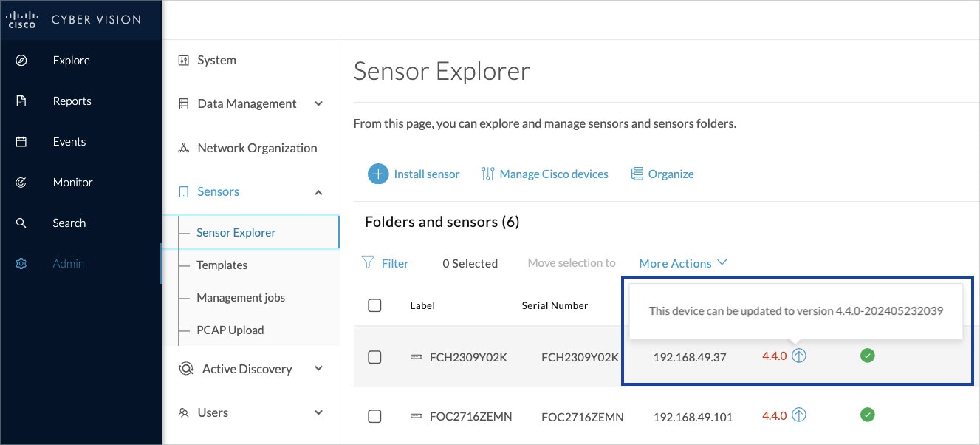This screenshot has width=980, height=445.
Task: Click the Organize folders icon
Action: [637, 174]
